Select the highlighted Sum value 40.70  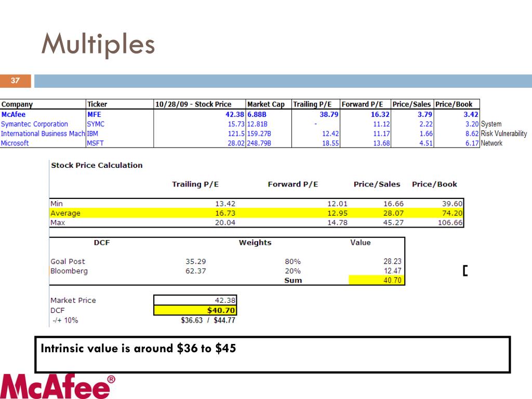point(377,280)
